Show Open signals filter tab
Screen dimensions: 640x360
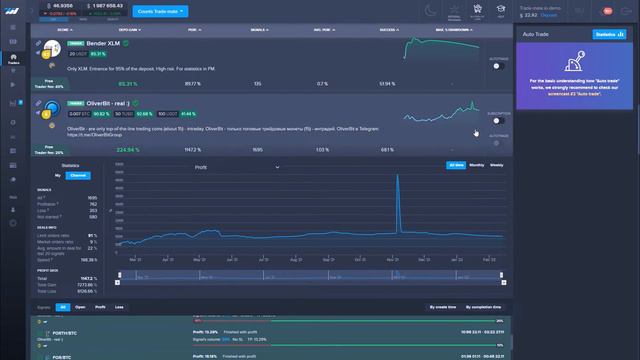pos(80,307)
